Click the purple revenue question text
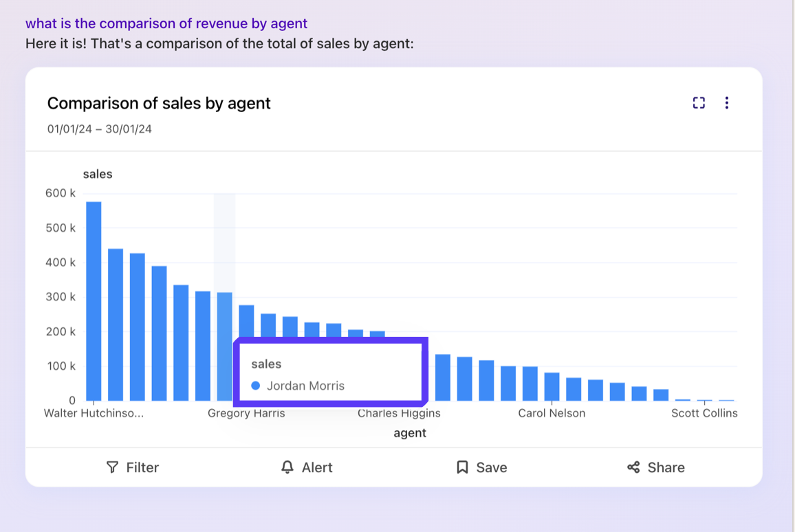The image size is (795, 532). (166, 23)
